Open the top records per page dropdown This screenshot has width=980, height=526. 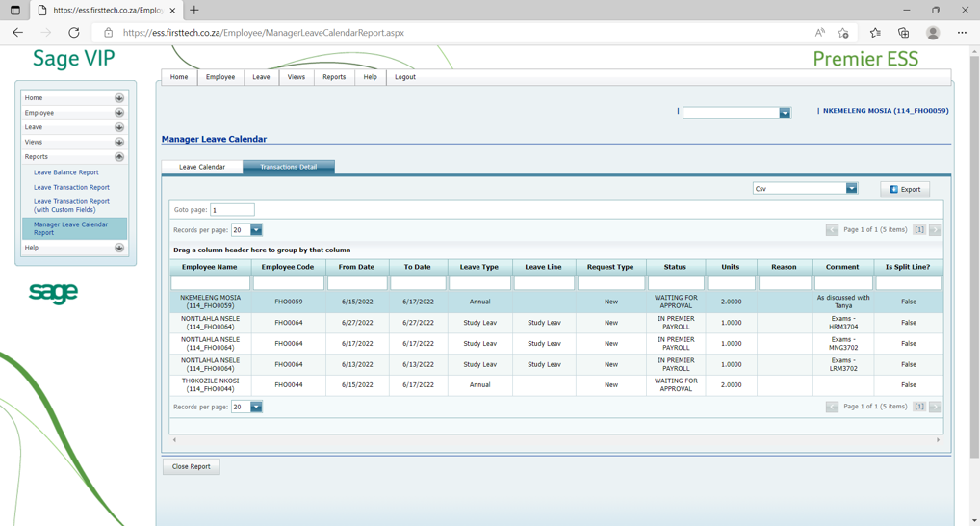(256, 230)
